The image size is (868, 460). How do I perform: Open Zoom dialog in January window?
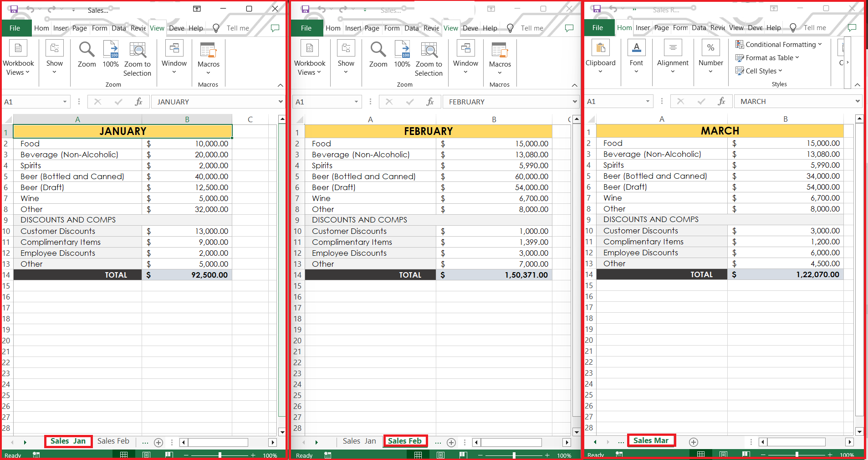click(87, 55)
